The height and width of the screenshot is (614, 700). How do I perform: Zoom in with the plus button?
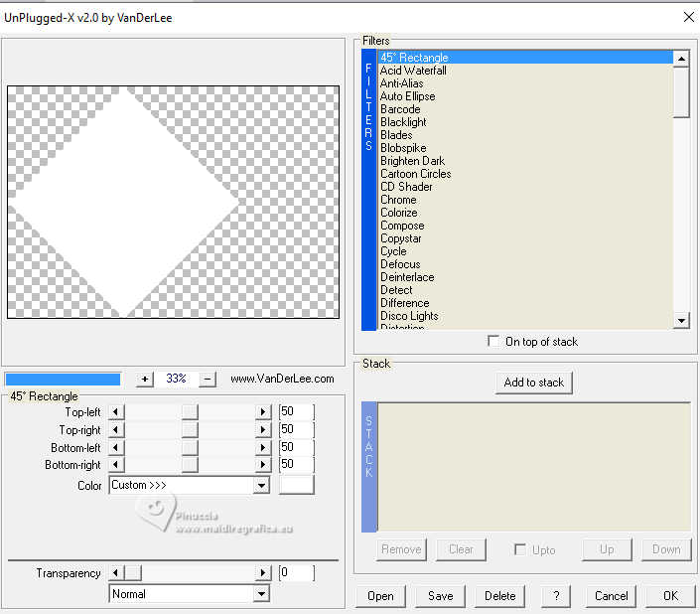[x=145, y=380]
